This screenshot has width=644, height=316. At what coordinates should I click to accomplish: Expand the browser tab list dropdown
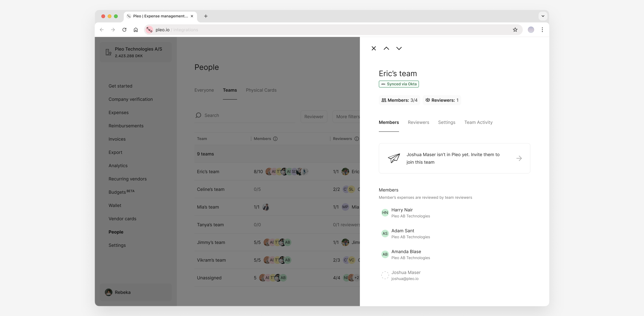pyautogui.click(x=543, y=16)
